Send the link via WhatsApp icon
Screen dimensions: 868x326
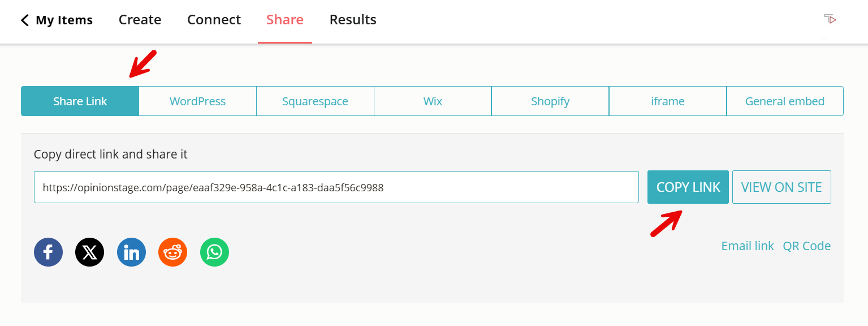point(214,252)
